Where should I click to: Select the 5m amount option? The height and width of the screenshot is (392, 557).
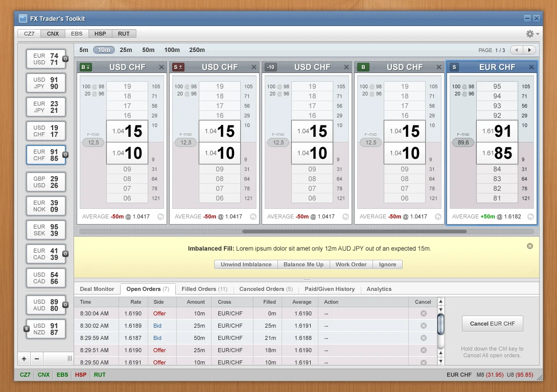84,50
